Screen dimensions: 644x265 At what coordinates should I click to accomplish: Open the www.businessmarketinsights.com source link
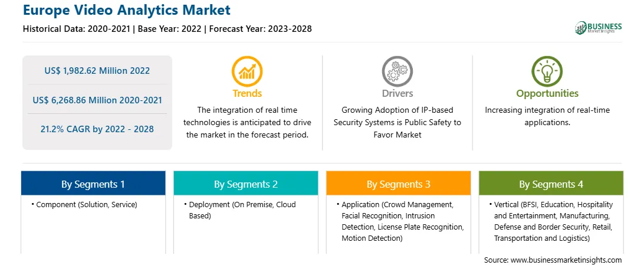(566, 260)
